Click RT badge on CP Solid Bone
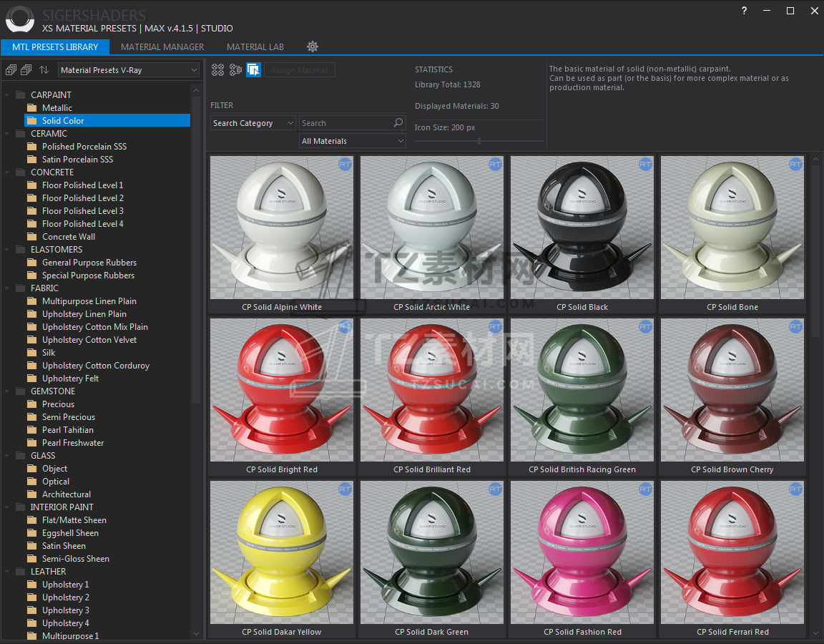The image size is (824, 644). [795, 165]
